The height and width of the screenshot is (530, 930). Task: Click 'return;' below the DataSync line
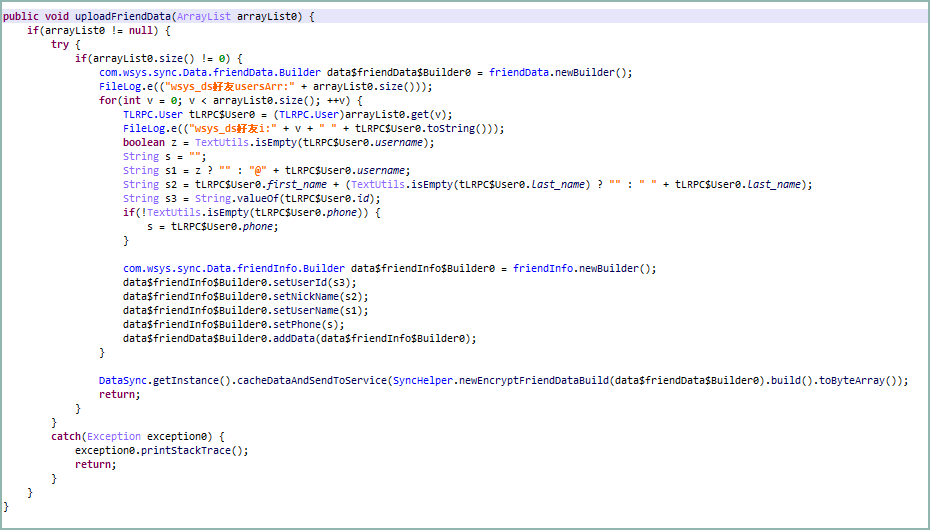pyautogui.click(x=120, y=394)
